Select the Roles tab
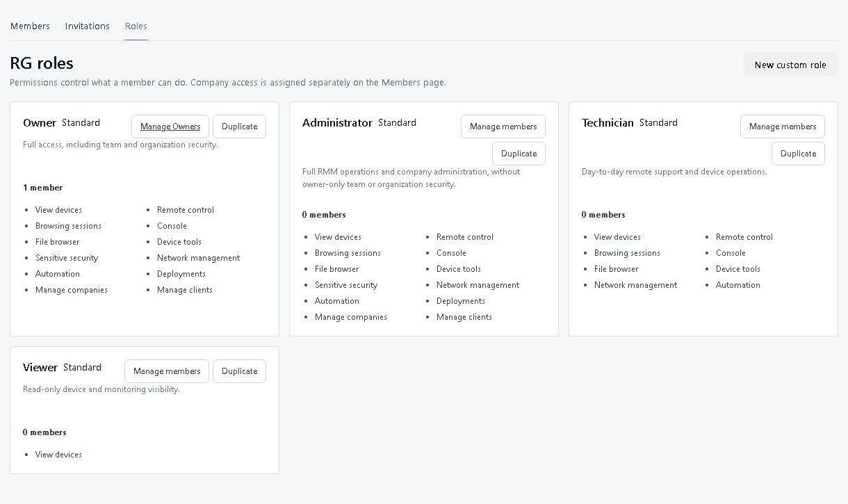The image size is (848, 504). tap(136, 26)
